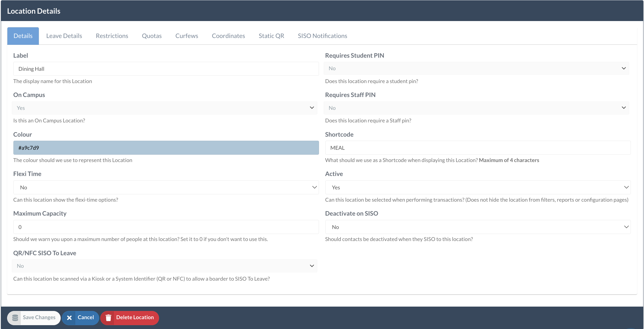Click the trash icon on Delete Location

108,318
